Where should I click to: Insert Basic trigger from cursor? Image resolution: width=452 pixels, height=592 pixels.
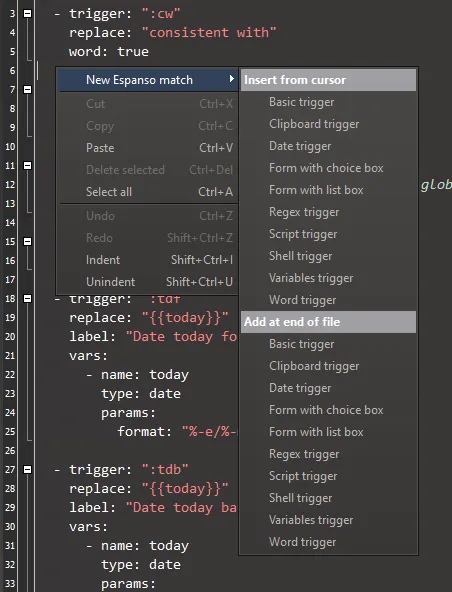(x=328, y=102)
